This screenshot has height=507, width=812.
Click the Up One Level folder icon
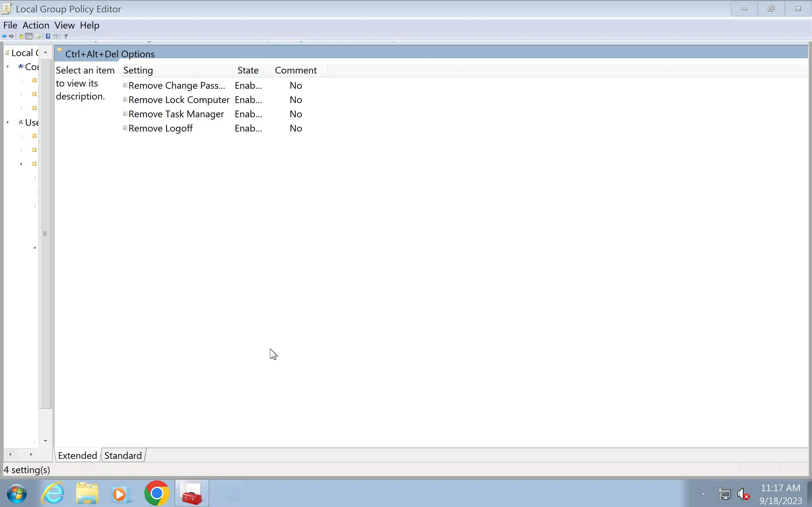(21, 36)
